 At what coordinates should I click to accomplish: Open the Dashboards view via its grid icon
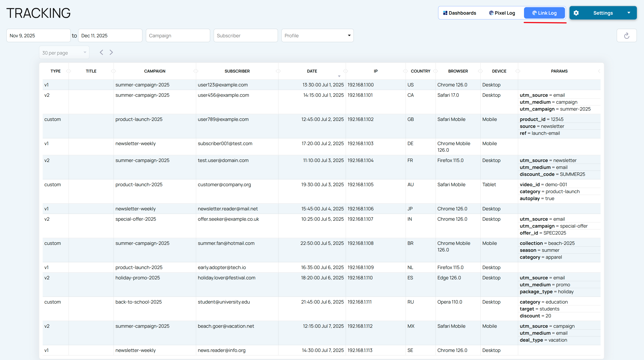pyautogui.click(x=446, y=13)
